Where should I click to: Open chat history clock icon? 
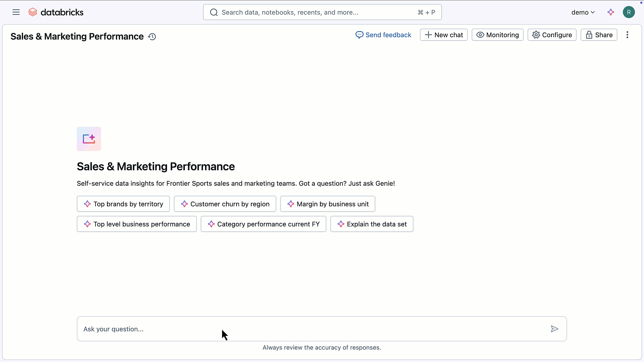click(x=152, y=37)
